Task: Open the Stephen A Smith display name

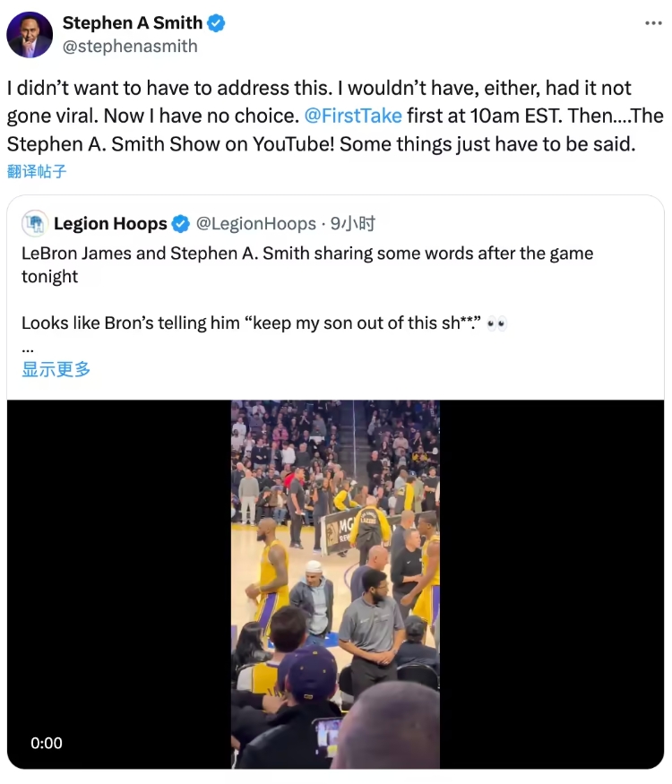Action: point(132,24)
